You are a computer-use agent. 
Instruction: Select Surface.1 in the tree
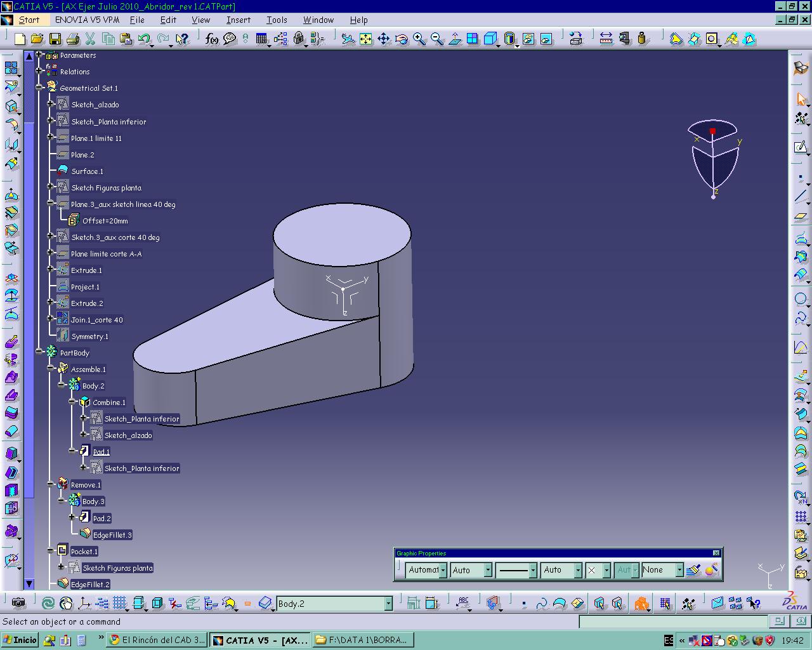click(87, 171)
